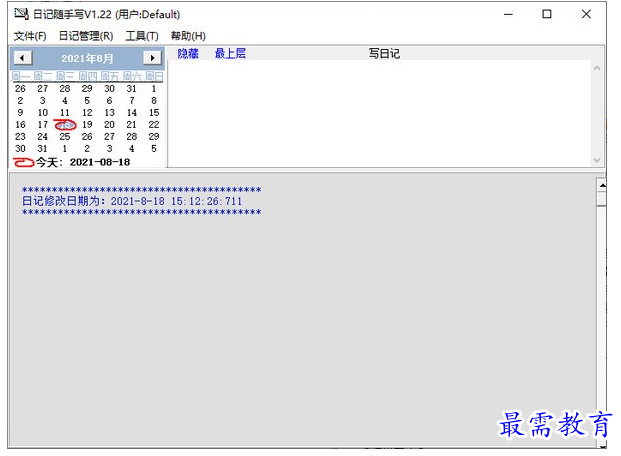Select August 30 in the calendar
The width and height of the screenshot is (621, 456).
click(20, 149)
